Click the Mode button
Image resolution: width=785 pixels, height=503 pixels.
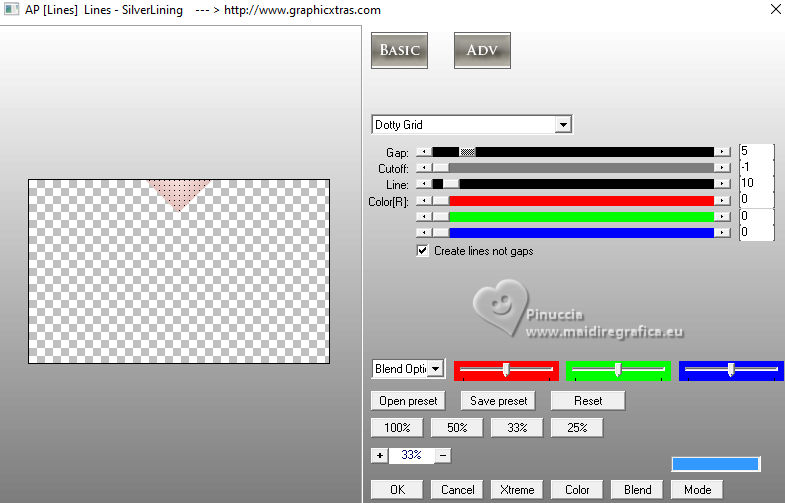pos(697,489)
